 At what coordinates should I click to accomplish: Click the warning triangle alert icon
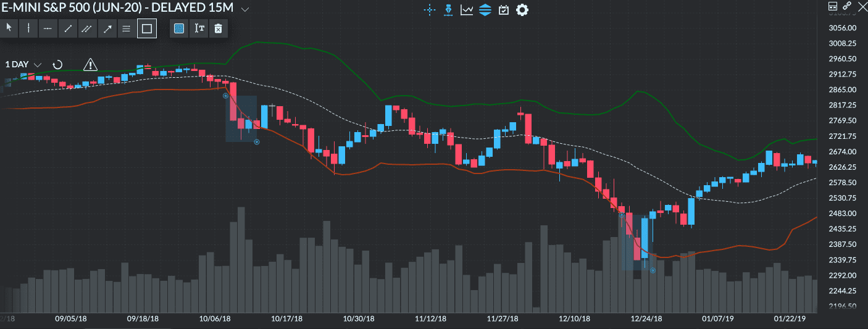tap(90, 64)
